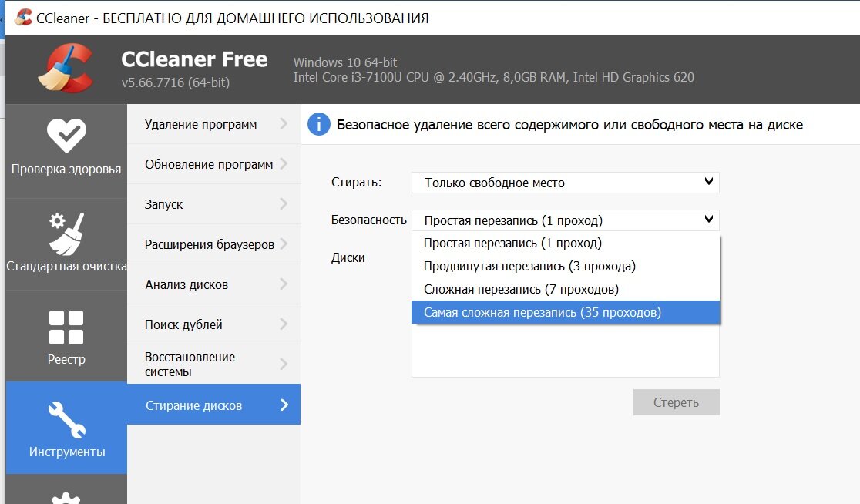Click the Windows 10 64-bit text
860x504 pixels.
pos(345,62)
